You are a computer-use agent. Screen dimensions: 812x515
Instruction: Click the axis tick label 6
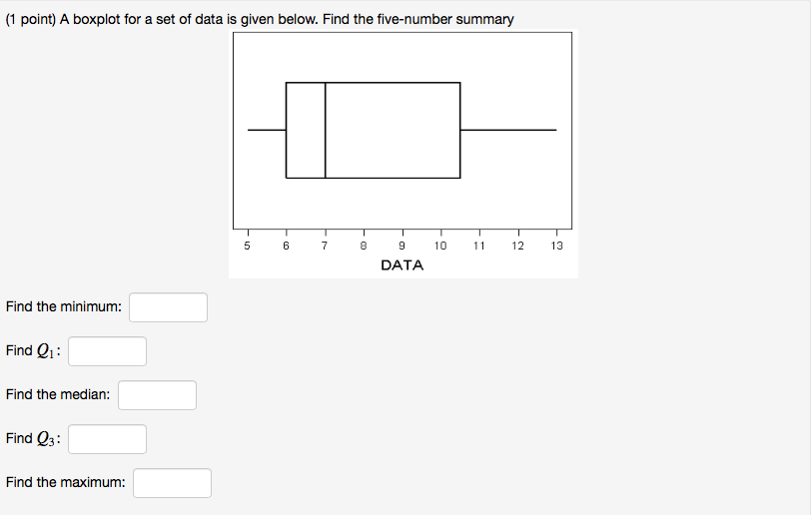[x=286, y=246]
